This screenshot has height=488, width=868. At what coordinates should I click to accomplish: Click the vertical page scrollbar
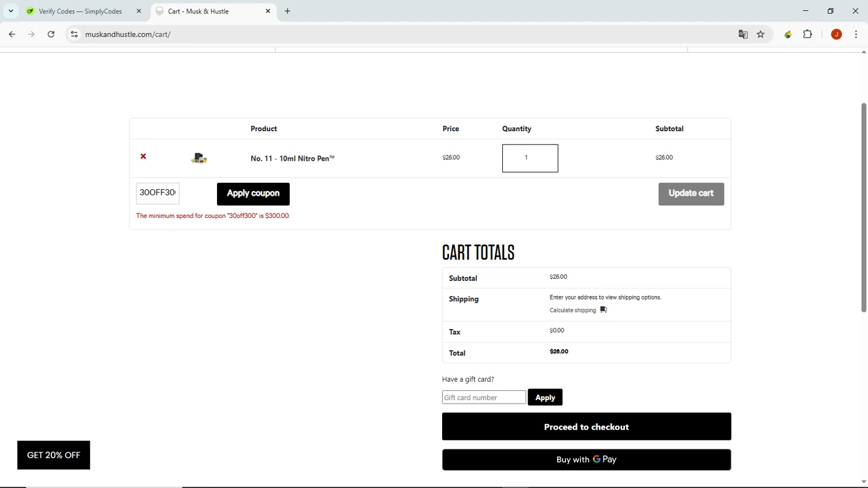[x=863, y=208]
